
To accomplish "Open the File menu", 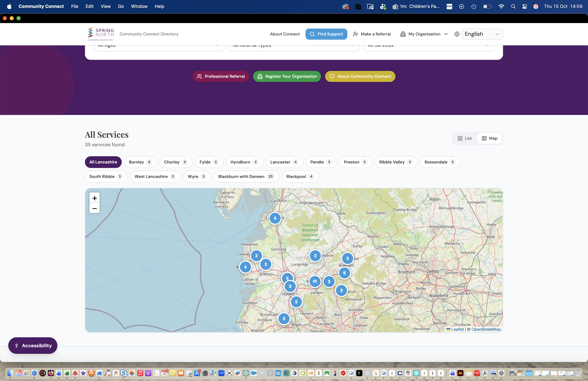I will [x=75, y=6].
